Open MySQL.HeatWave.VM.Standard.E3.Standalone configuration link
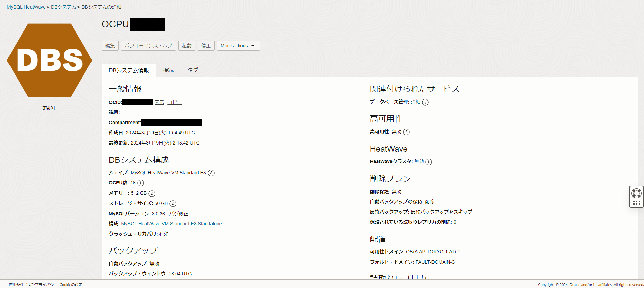Image resolution: width=644 pixels, height=288 pixels. (x=172, y=224)
